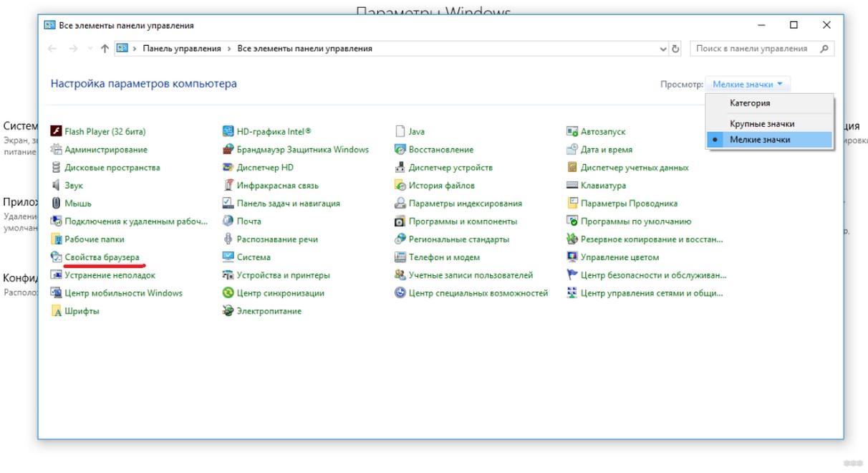Open Параметры индексирования link
868x473 pixels.
tap(466, 204)
